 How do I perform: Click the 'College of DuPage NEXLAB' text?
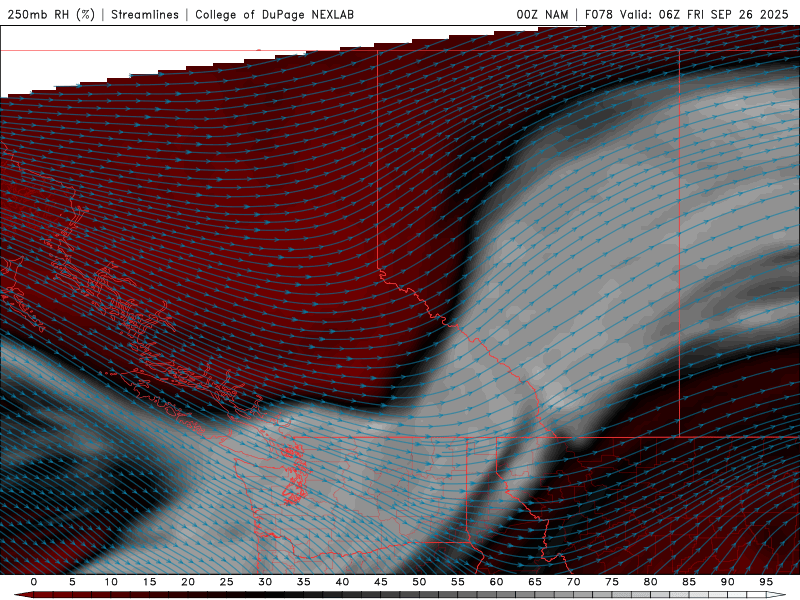click(x=274, y=14)
